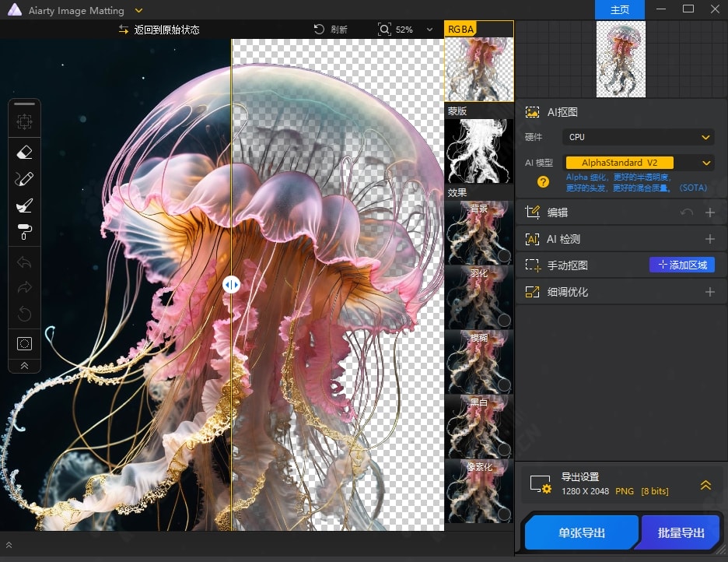Select the paint roller tool
This screenshot has height=562, width=728.
coord(24,231)
